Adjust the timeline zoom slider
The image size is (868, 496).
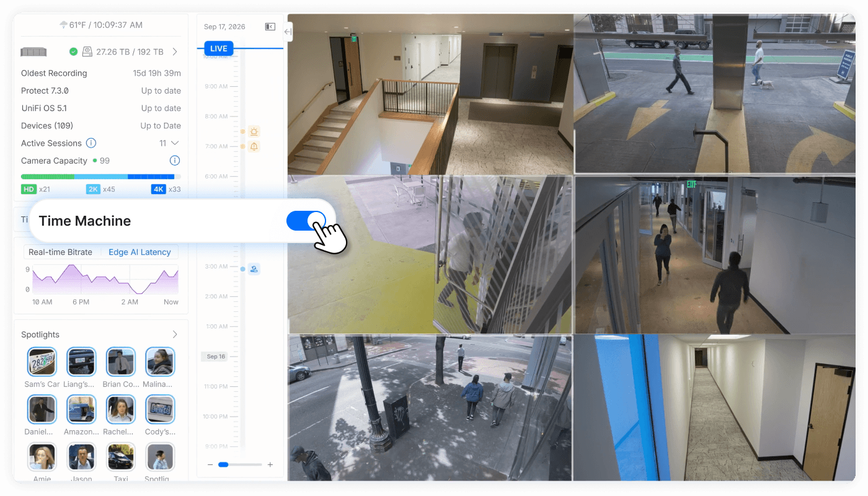pyautogui.click(x=240, y=464)
